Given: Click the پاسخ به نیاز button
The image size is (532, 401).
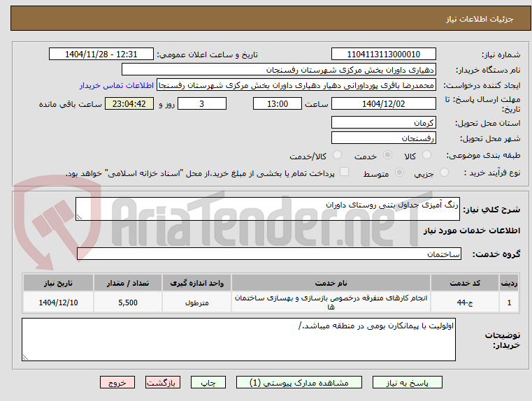Looking at the screenshot, I should coord(407,382).
